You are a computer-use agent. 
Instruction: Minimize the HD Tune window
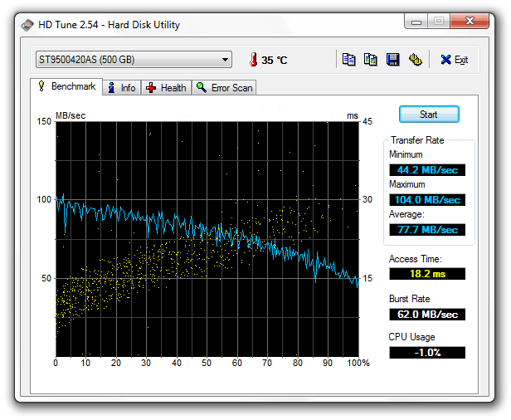(416, 22)
